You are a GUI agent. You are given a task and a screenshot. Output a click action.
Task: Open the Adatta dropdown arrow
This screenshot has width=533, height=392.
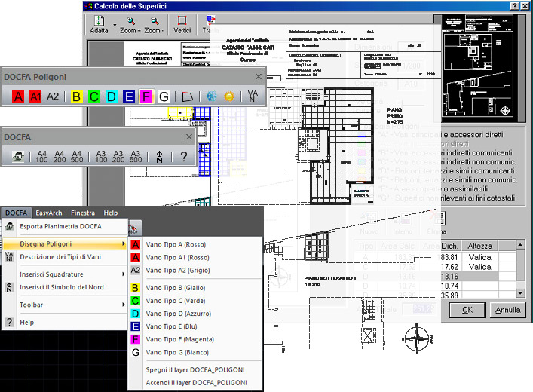coord(114,26)
